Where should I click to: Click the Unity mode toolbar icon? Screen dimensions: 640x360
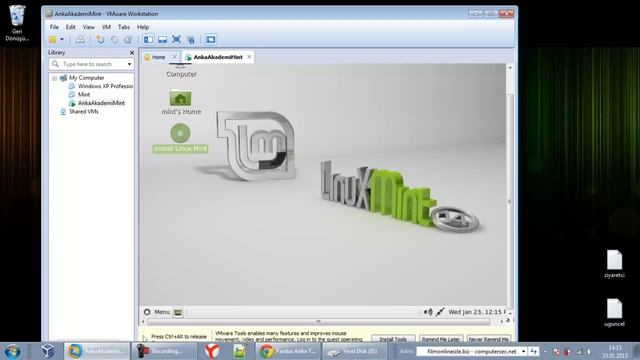pyautogui.click(x=191, y=40)
